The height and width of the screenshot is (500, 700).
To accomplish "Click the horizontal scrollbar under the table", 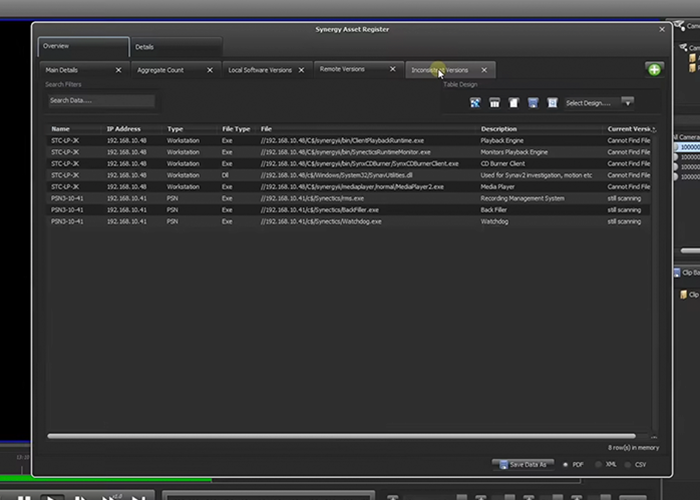I will pos(342,436).
